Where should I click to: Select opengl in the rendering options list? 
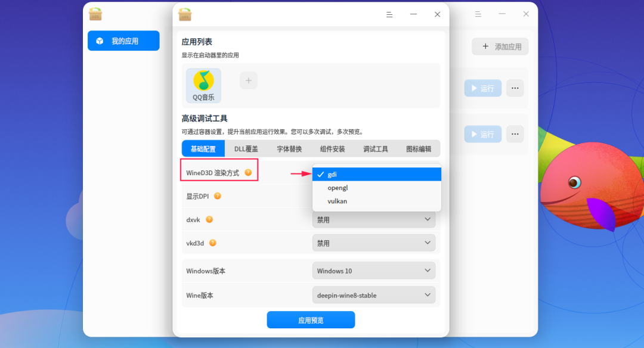tap(338, 187)
